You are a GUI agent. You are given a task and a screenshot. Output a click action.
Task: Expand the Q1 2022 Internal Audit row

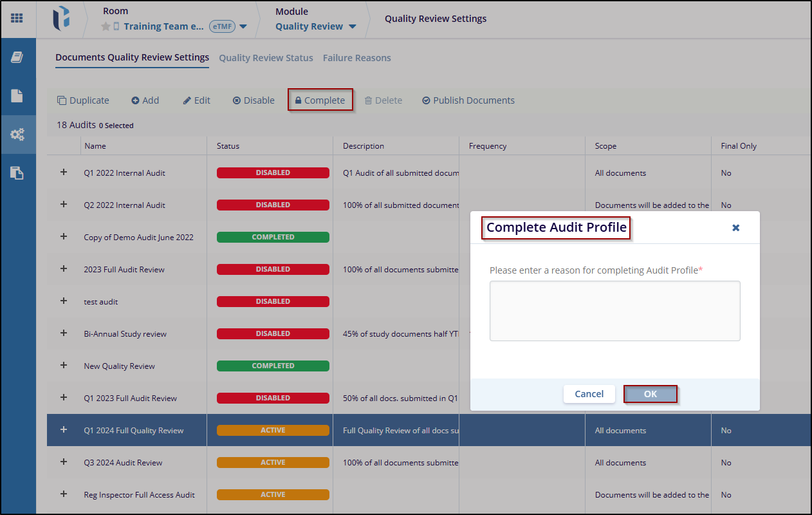[x=64, y=173]
